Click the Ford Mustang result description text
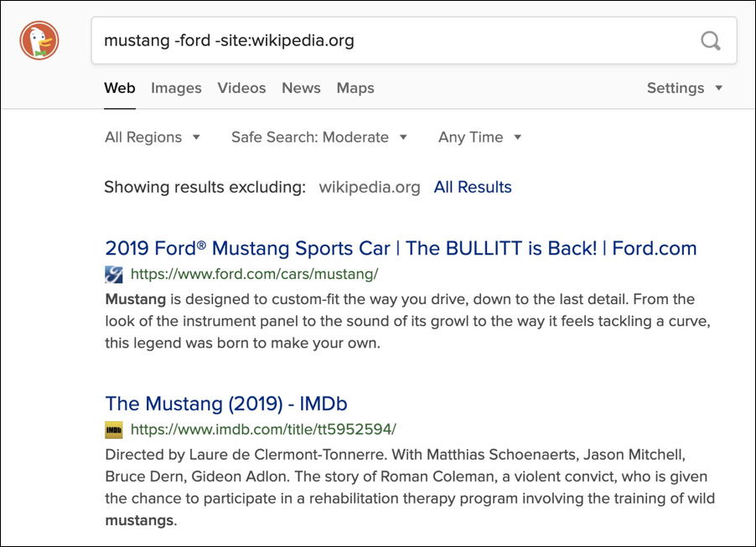 point(408,321)
